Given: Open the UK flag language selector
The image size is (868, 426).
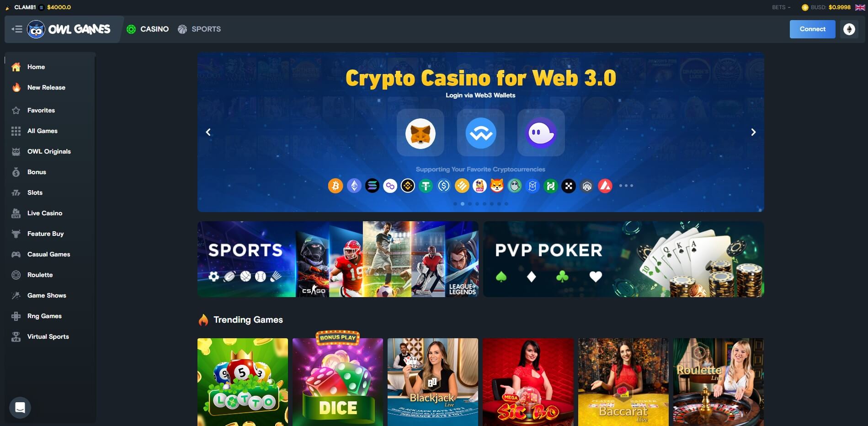Looking at the screenshot, I should click(860, 7).
